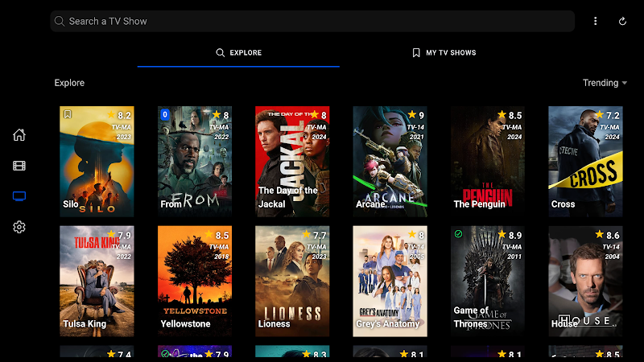Open the Home section in the sidebar

(19, 135)
